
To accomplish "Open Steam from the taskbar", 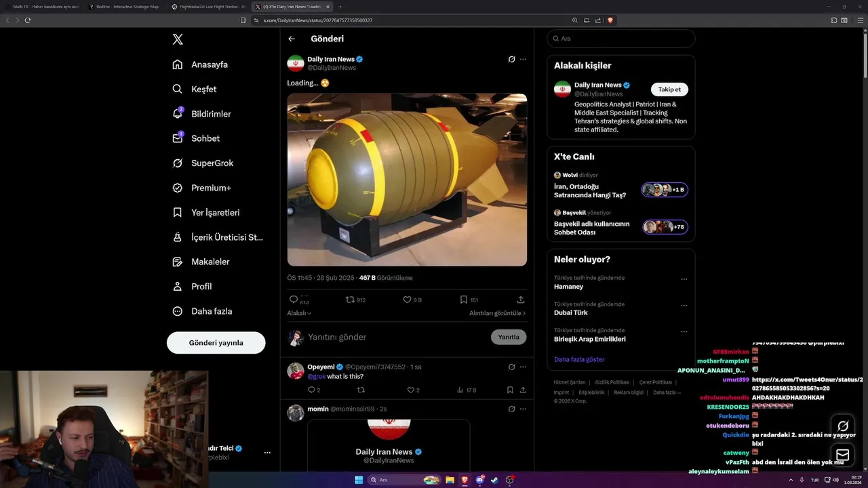I will (495, 480).
